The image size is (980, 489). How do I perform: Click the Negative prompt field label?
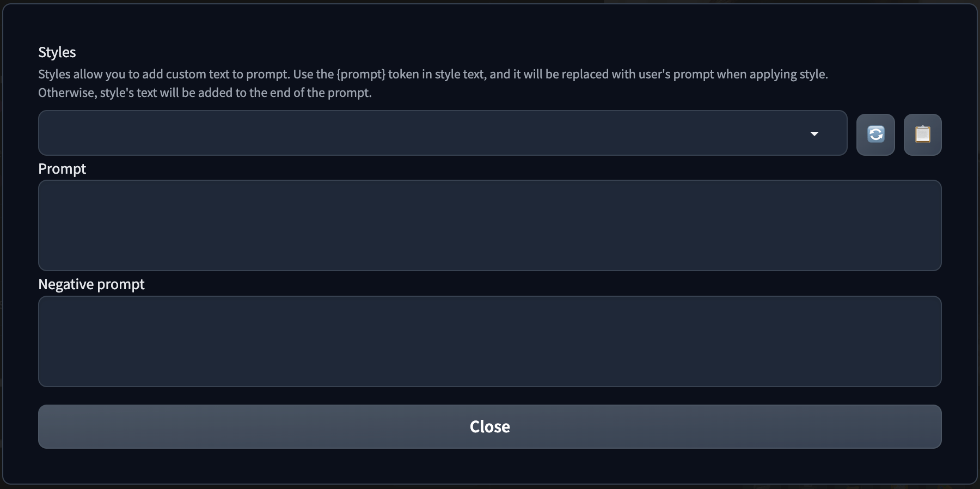[x=91, y=284]
